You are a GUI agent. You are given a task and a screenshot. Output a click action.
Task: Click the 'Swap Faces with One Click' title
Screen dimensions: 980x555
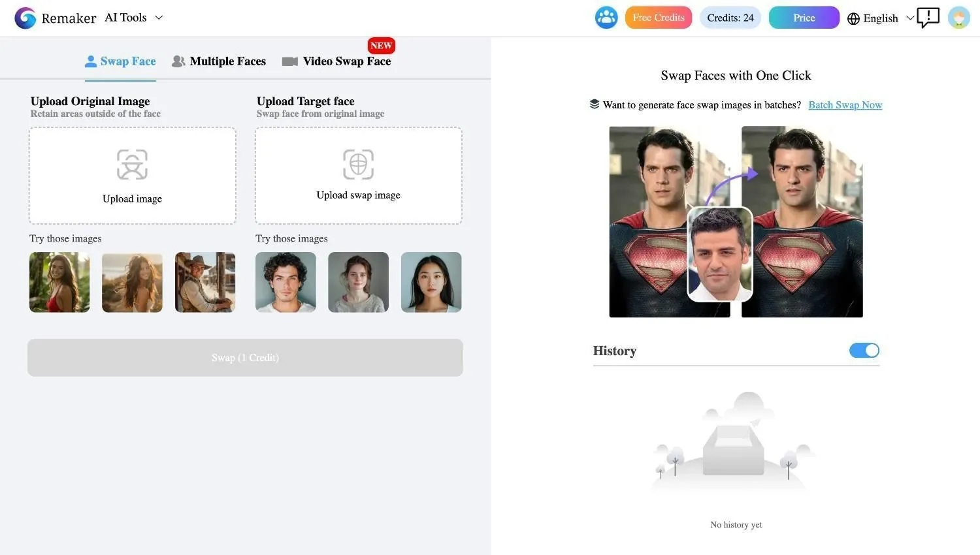pos(736,75)
